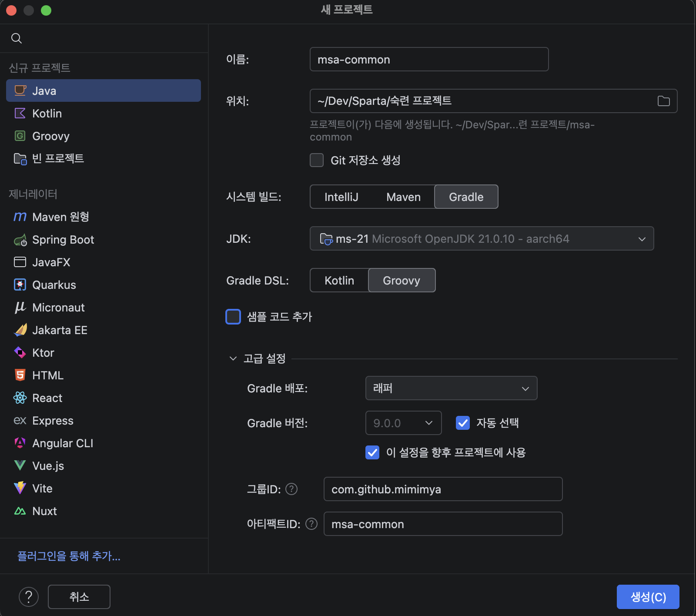Select Java in new project list
This screenshot has width=696, height=616.
[104, 90]
